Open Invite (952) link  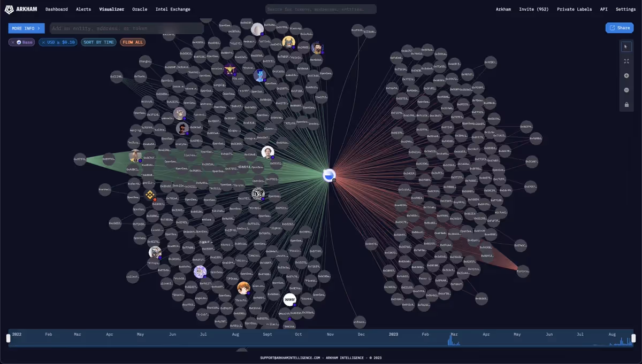(534, 9)
